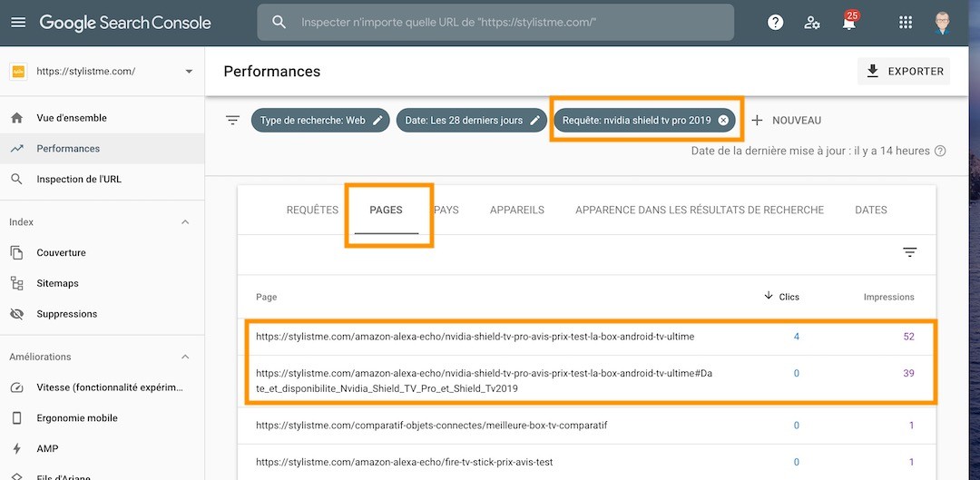Viewport: 980px width, 480px height.
Task: Open Vue d'ensemble in sidebar
Action: click(x=102, y=117)
